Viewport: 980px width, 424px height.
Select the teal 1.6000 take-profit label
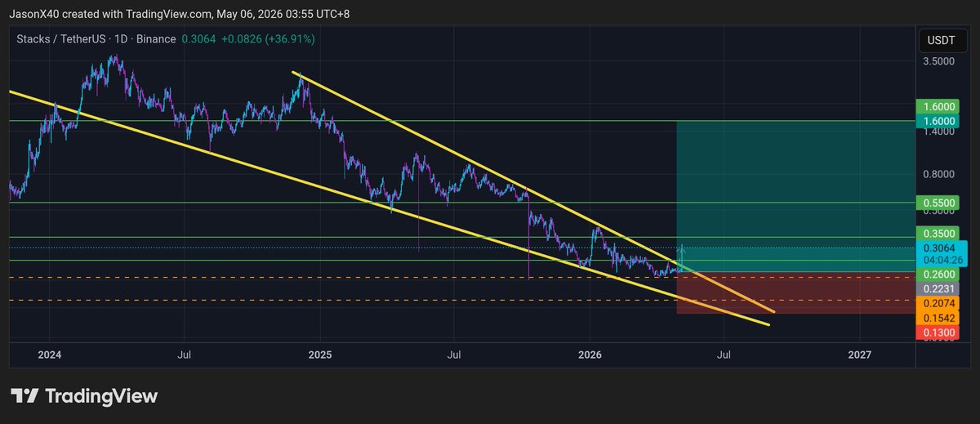tap(938, 121)
